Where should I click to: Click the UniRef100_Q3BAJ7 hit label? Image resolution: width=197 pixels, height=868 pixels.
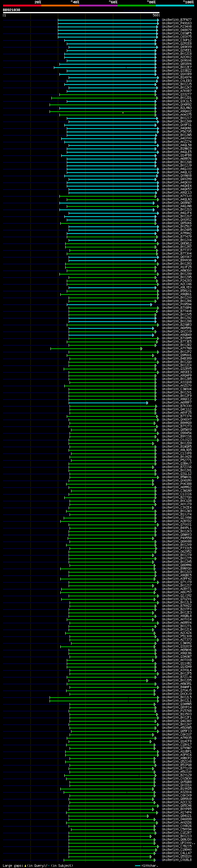pyautogui.click(x=177, y=464)
